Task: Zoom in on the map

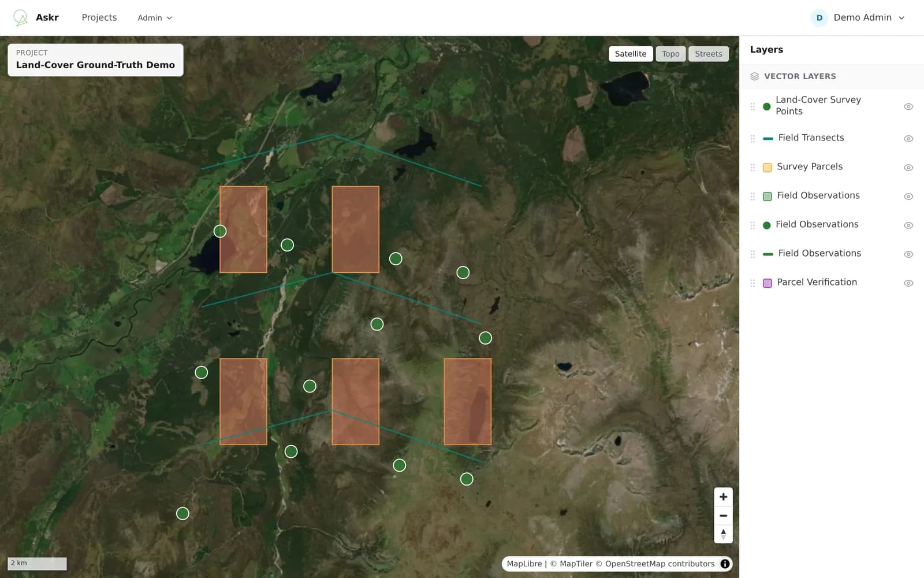Action: click(723, 497)
